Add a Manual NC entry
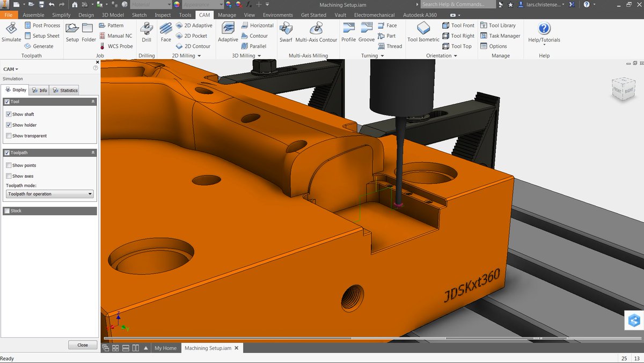This screenshot has width=644, height=363. (x=115, y=36)
